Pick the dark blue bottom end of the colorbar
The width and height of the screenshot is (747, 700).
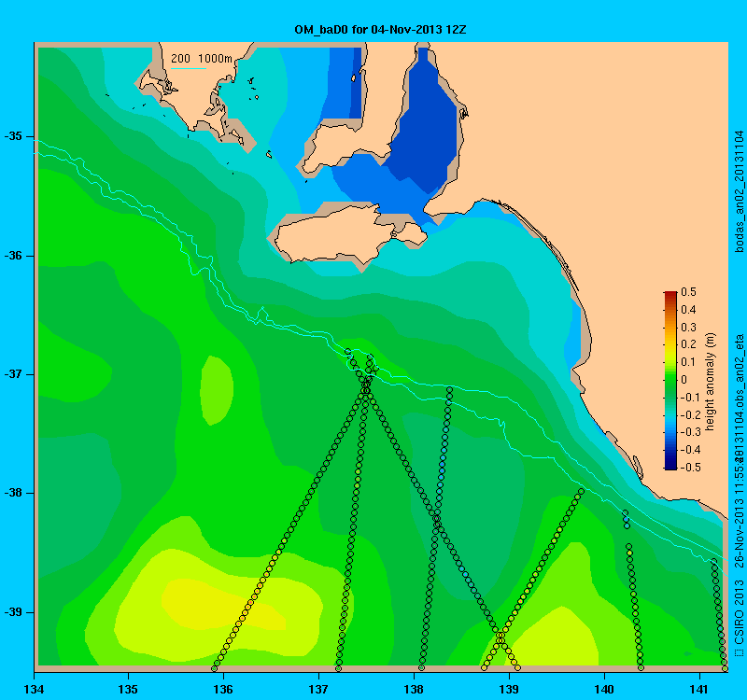[670, 466]
